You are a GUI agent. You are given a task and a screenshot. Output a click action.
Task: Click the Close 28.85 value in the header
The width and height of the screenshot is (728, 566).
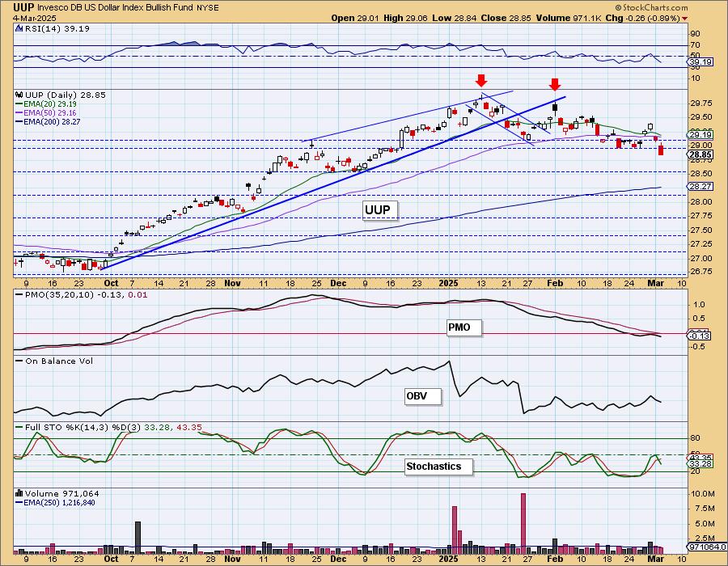coord(506,18)
